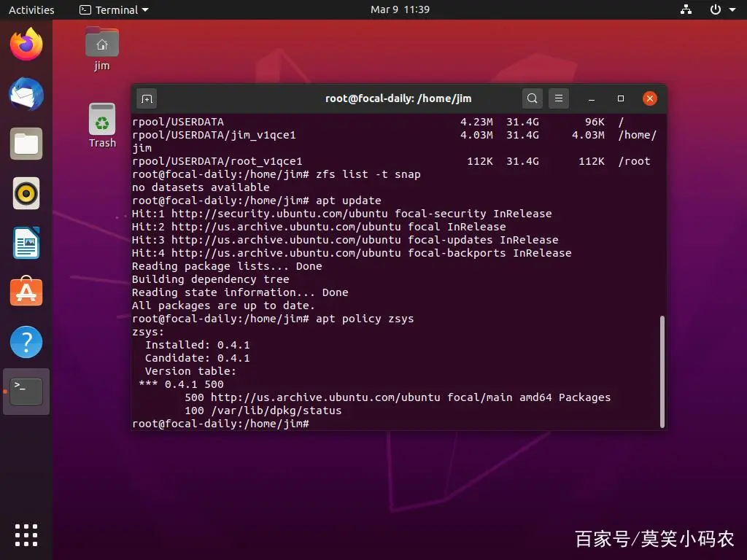Click the '*** 0.4.1 500' line
This screenshot has width=747, height=560.
[181, 384]
